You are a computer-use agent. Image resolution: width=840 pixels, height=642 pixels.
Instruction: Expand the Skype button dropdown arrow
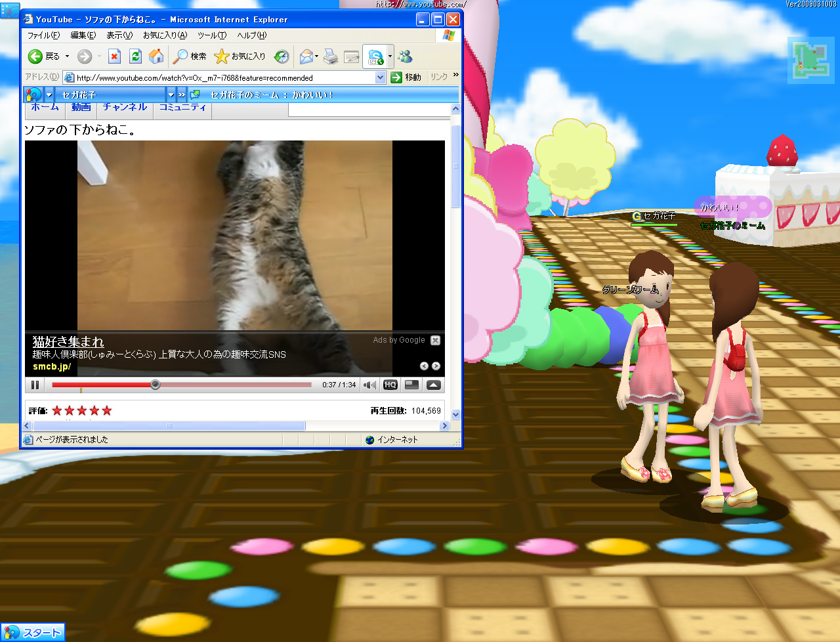[x=390, y=56]
